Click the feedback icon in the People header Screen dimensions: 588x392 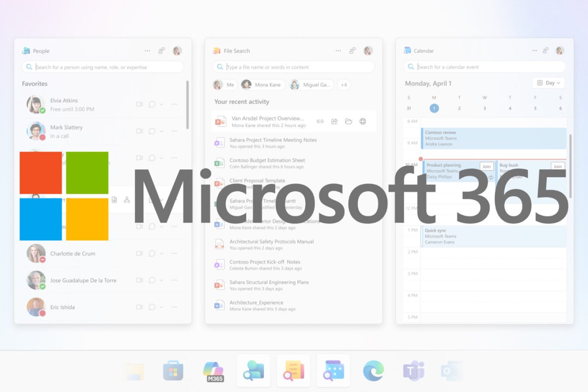(161, 51)
